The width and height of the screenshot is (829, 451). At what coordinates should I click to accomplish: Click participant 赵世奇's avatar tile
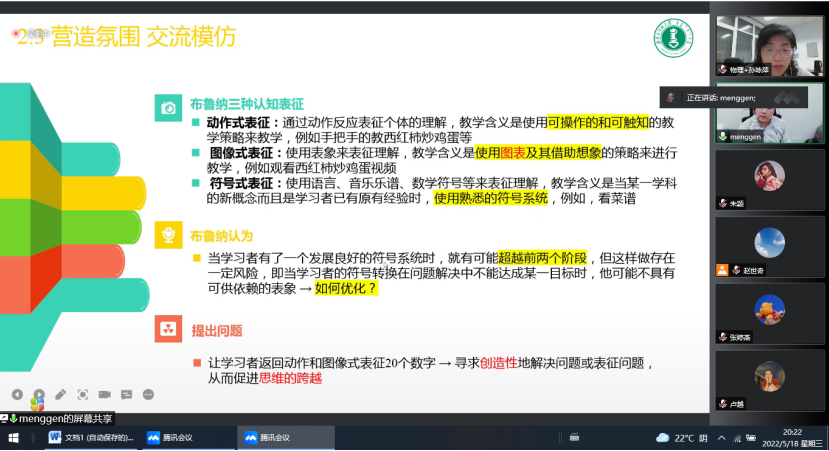[x=769, y=245]
